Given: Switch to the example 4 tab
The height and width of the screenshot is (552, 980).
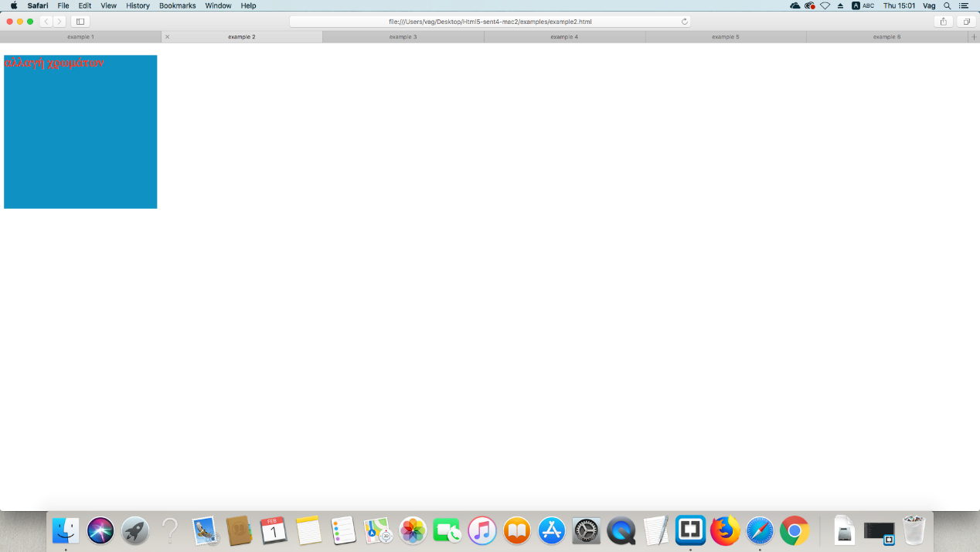Looking at the screenshot, I should click(564, 37).
